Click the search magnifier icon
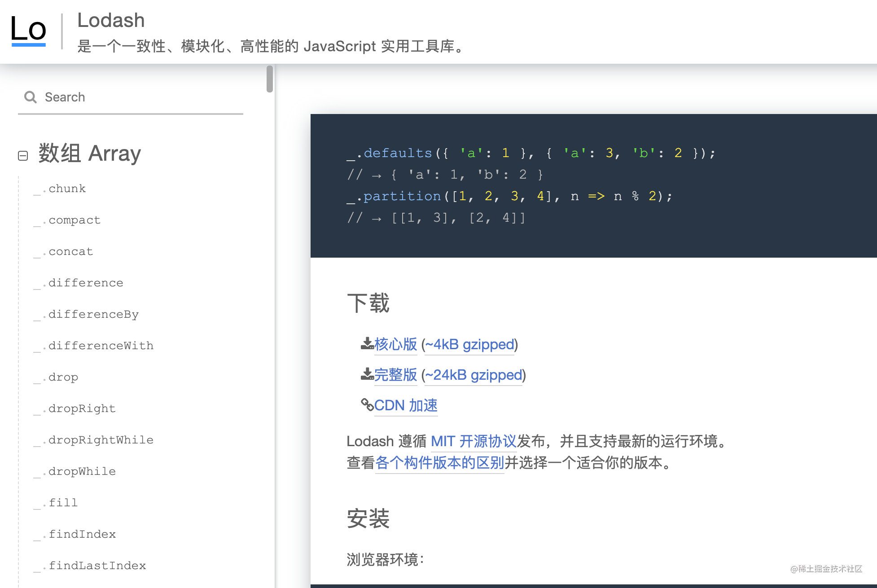 pyautogui.click(x=30, y=97)
